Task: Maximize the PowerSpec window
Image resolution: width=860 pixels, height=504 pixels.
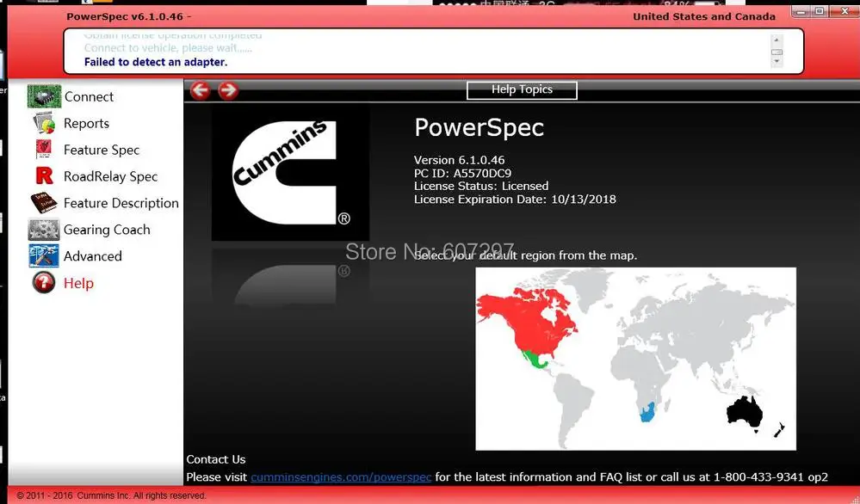Action: (x=820, y=11)
